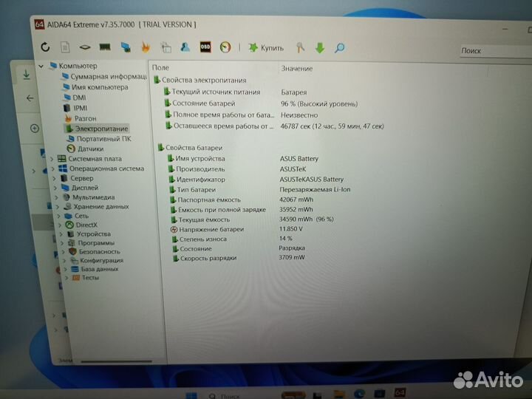This screenshot has height=399, width=532.
Task: Expand the Системная плата node
Action: (52, 159)
